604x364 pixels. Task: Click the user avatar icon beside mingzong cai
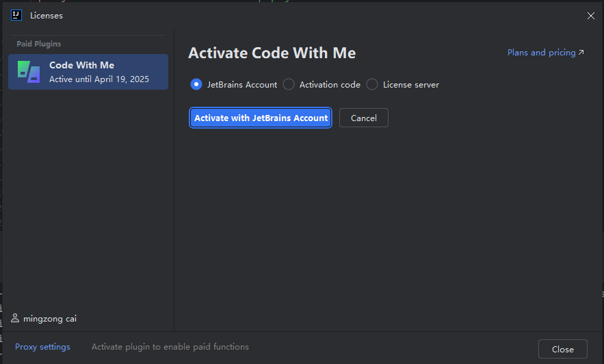click(15, 318)
